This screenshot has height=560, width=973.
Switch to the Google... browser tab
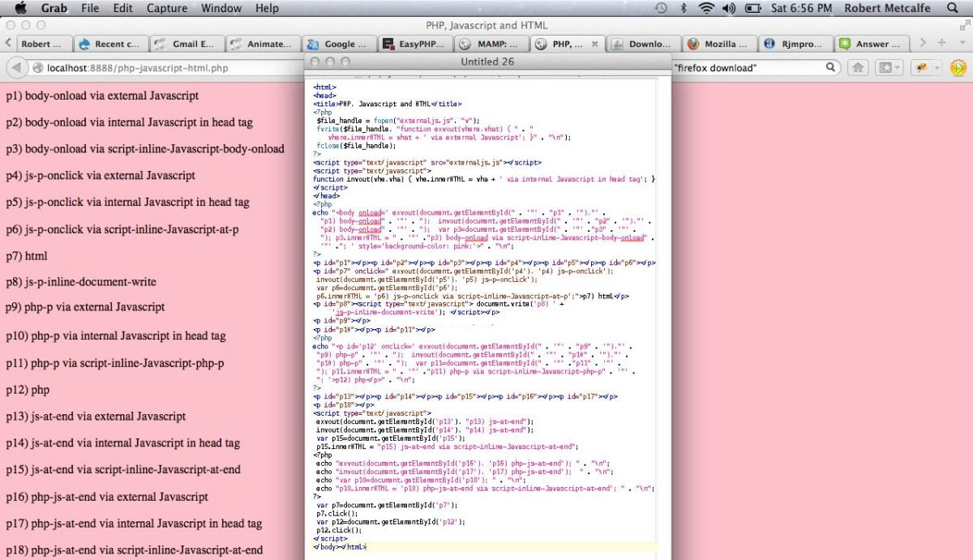point(338,44)
